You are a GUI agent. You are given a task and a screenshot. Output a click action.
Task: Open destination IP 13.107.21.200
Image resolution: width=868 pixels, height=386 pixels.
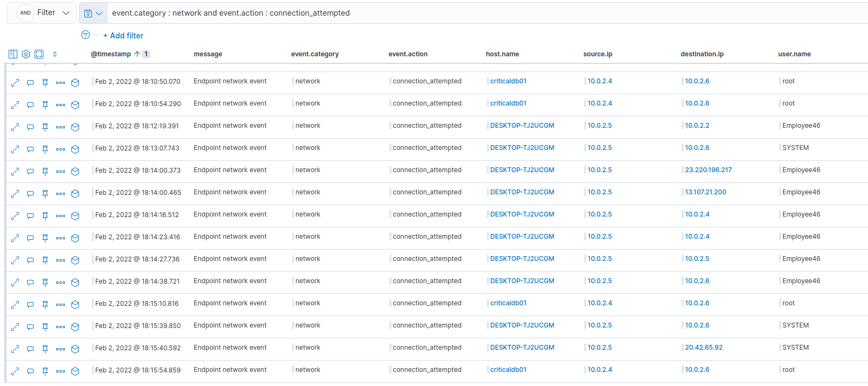[x=706, y=192]
